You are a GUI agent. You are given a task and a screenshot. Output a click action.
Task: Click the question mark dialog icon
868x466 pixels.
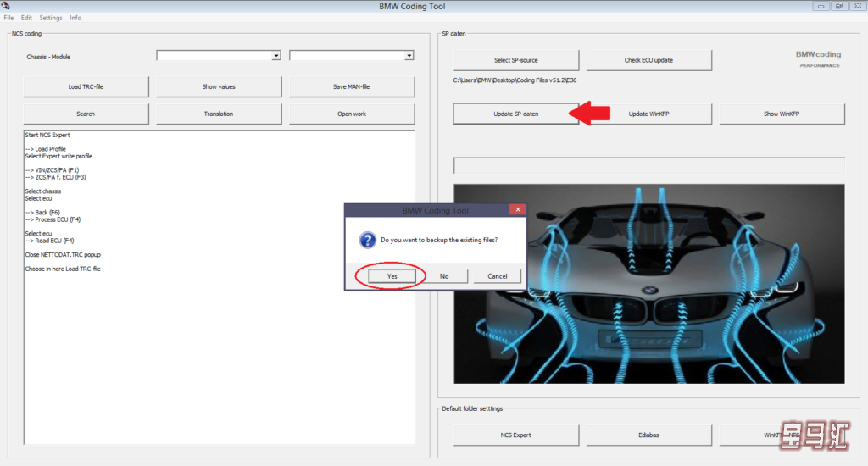367,240
